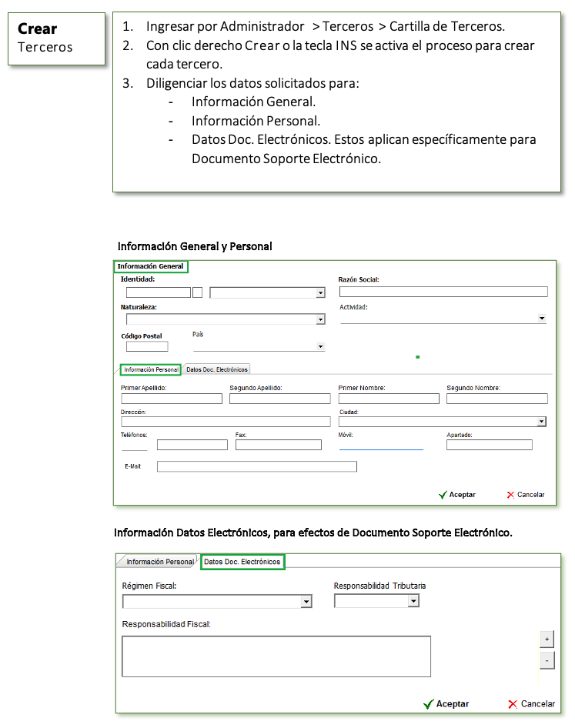Viewport: 575px width, 728px height.
Task: Click Cancelar in the general information form
Action: (525, 495)
